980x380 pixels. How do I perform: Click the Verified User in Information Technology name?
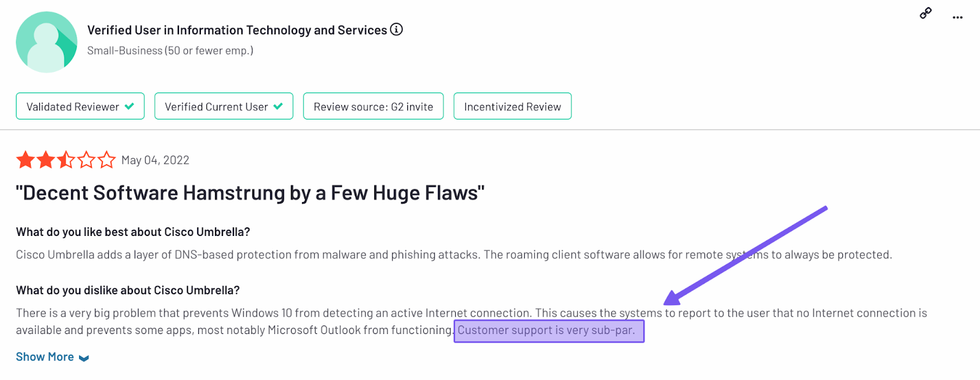pos(237,30)
